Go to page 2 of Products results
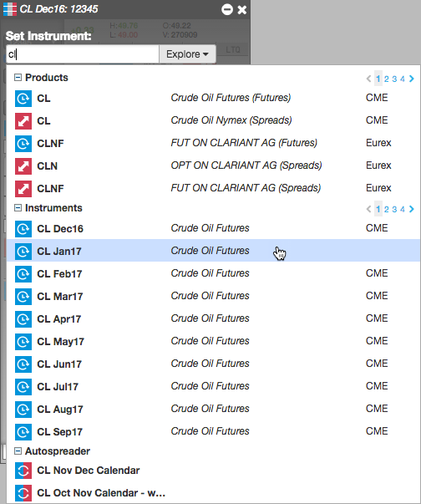This screenshot has height=504, width=421. 386,79
